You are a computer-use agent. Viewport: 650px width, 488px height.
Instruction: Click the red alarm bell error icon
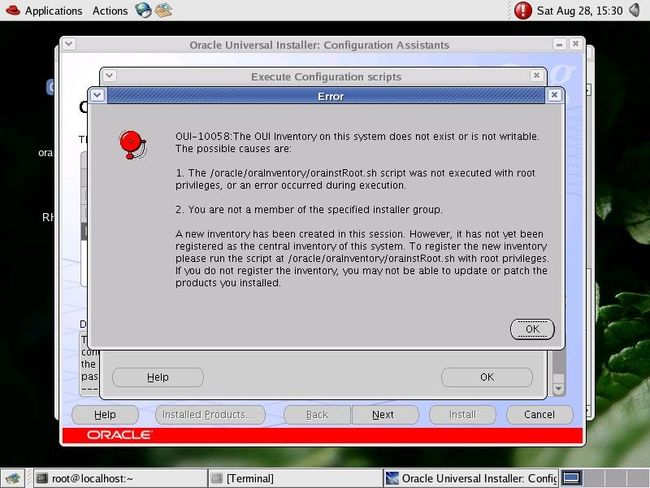click(133, 145)
